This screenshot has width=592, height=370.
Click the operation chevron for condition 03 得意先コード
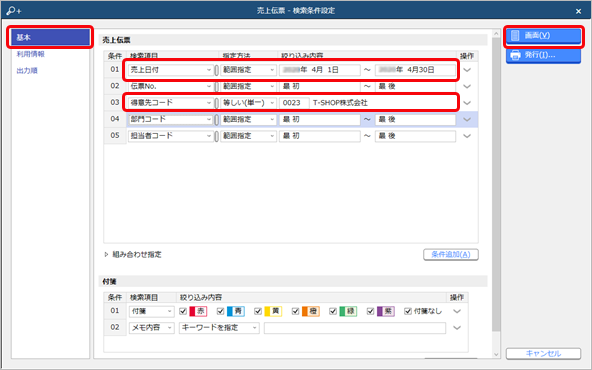(x=467, y=103)
